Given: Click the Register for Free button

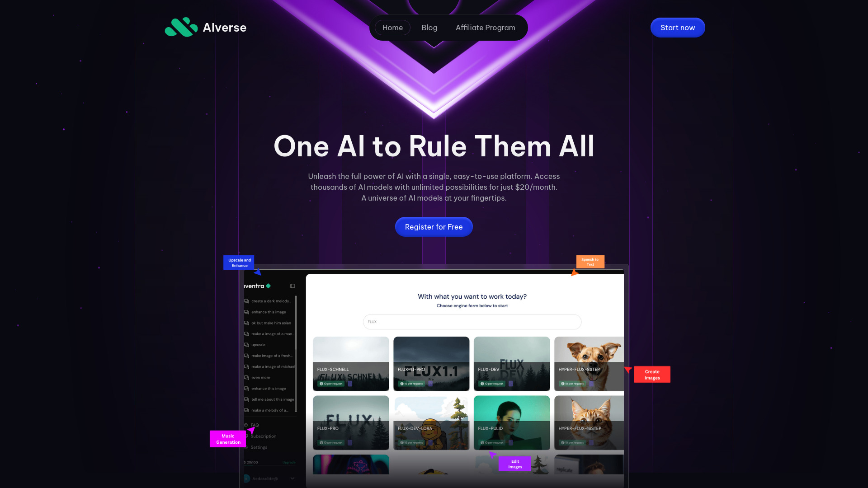Looking at the screenshot, I should click(434, 226).
